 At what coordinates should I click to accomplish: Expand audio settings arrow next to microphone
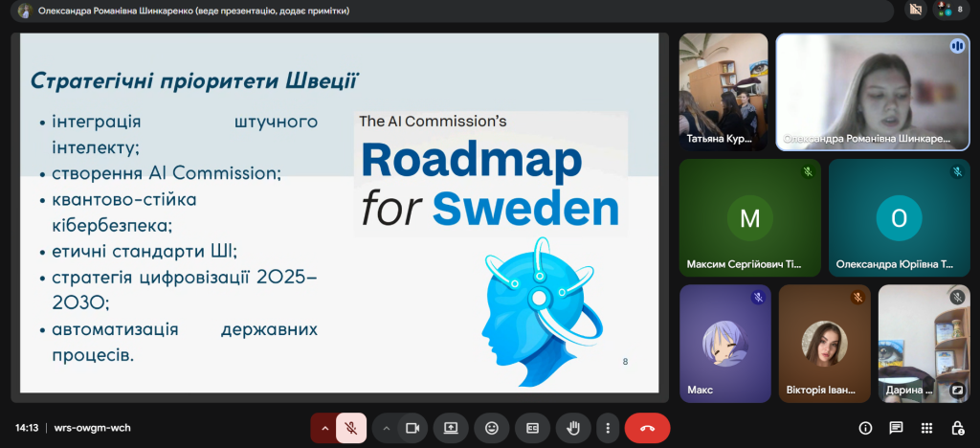tap(324, 428)
